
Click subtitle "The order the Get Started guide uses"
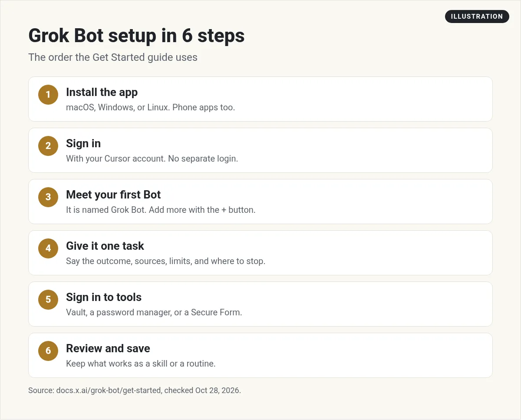[113, 57]
